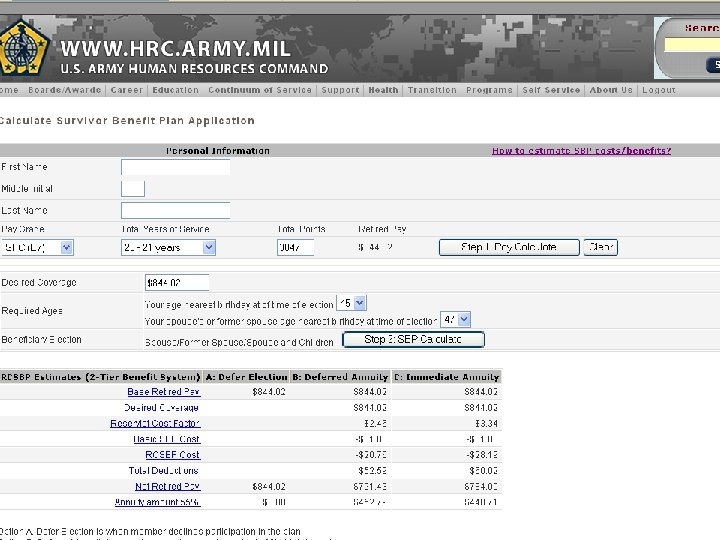This screenshot has height=540, width=720.
Task: Click Step 2 SBP Calculate button
Action: (x=413, y=339)
